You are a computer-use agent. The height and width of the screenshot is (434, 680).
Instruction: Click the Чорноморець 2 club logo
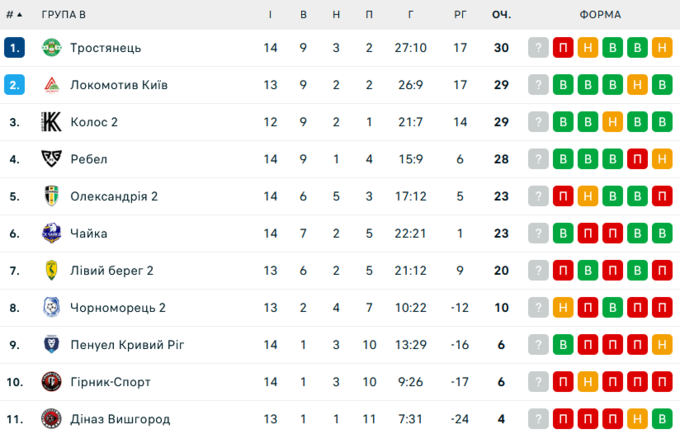(x=51, y=307)
